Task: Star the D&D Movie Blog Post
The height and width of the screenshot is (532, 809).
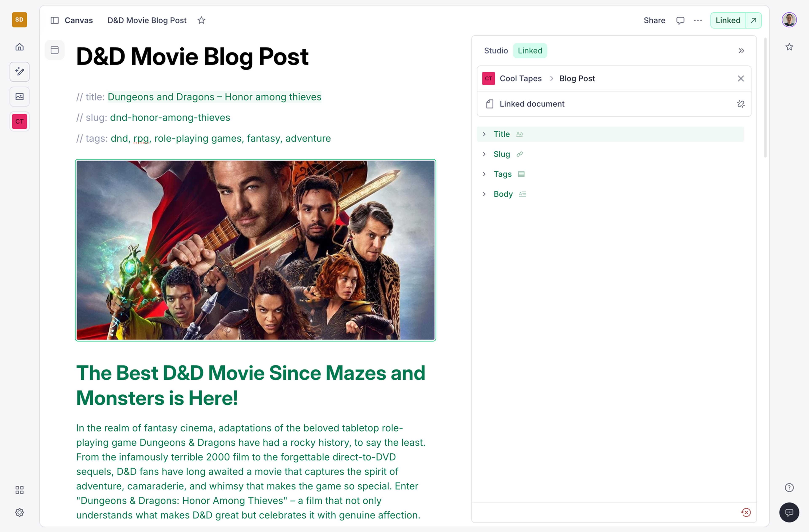Action: [x=201, y=20]
